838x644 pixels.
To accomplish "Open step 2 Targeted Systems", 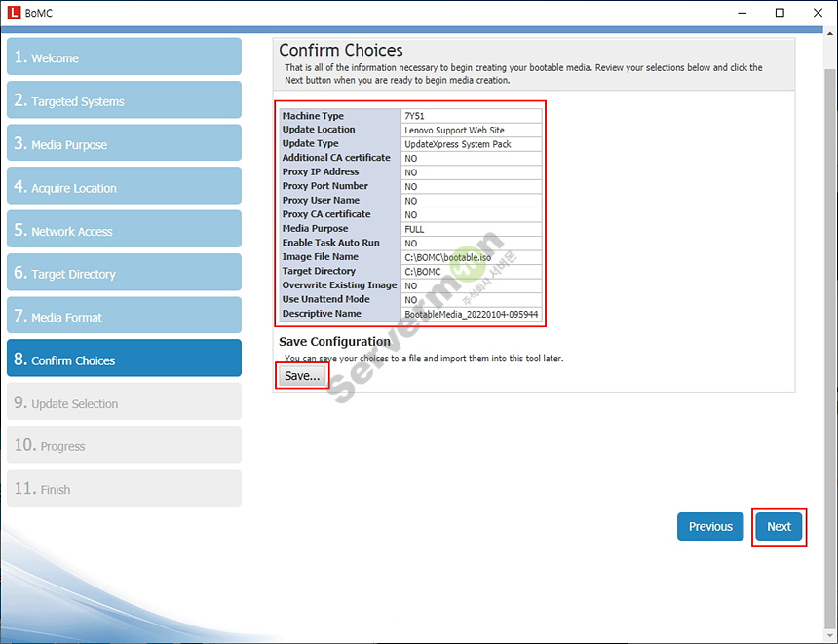I will (x=124, y=100).
